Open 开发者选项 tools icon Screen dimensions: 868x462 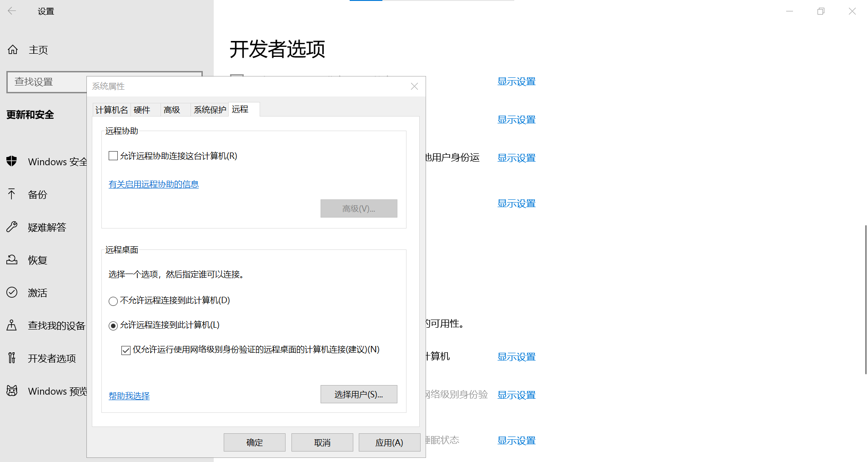(x=12, y=358)
